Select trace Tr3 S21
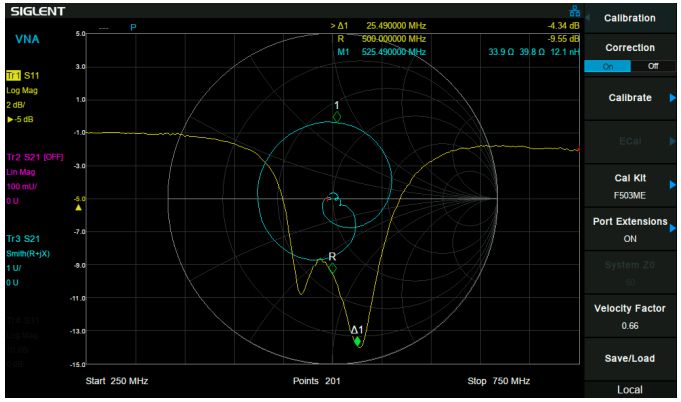Viewport: 681px width, 402px height. 23,239
